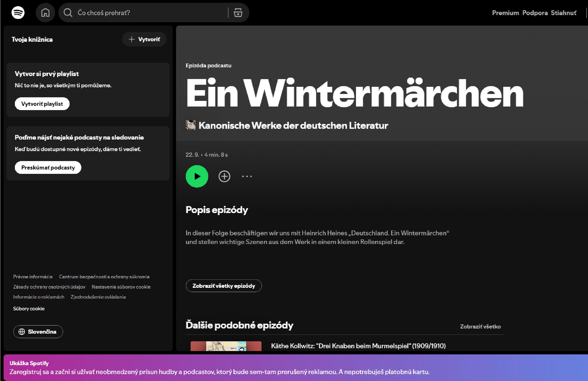Viewport: 588px width, 381px height.
Task: Click the search magnifier icon
Action: (68, 13)
